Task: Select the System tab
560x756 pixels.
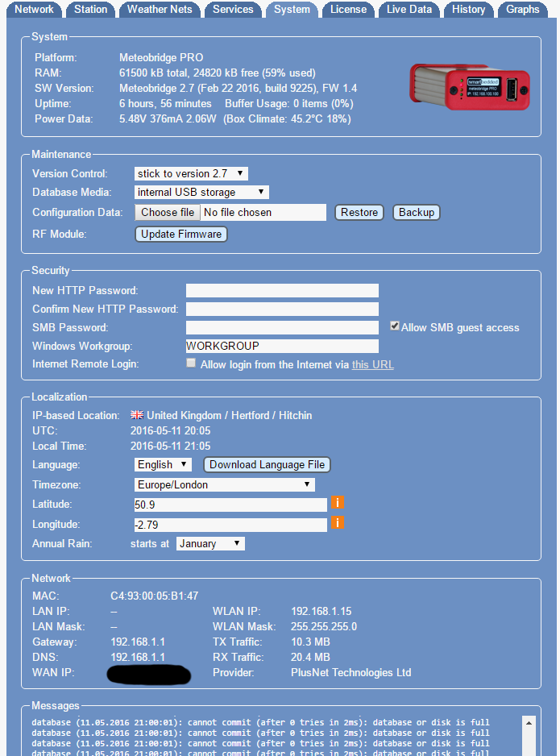Action: pos(292,10)
